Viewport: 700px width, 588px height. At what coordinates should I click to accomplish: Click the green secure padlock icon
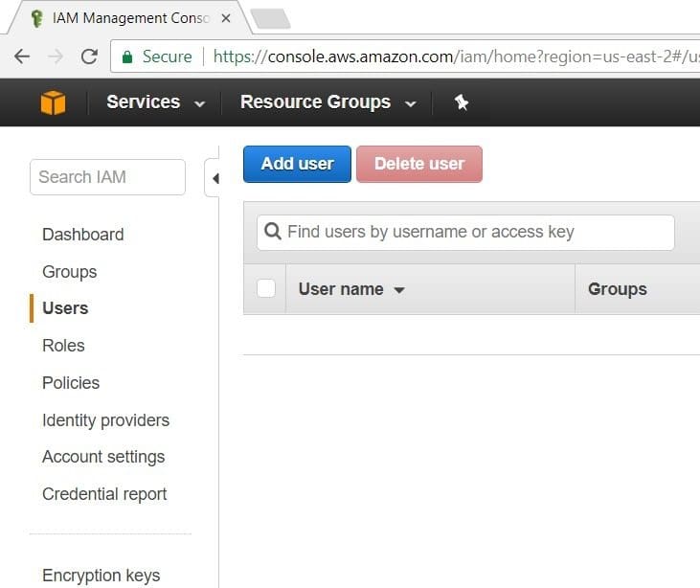[x=127, y=57]
